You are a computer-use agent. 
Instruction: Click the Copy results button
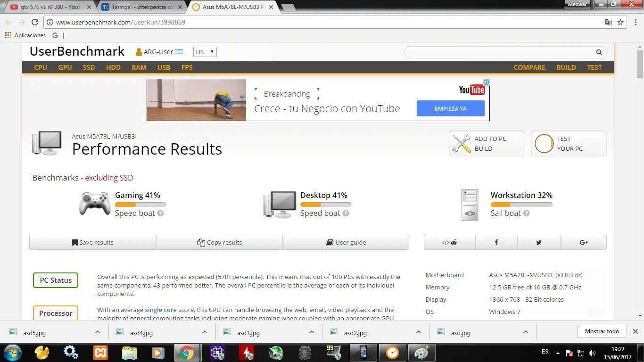click(x=219, y=242)
